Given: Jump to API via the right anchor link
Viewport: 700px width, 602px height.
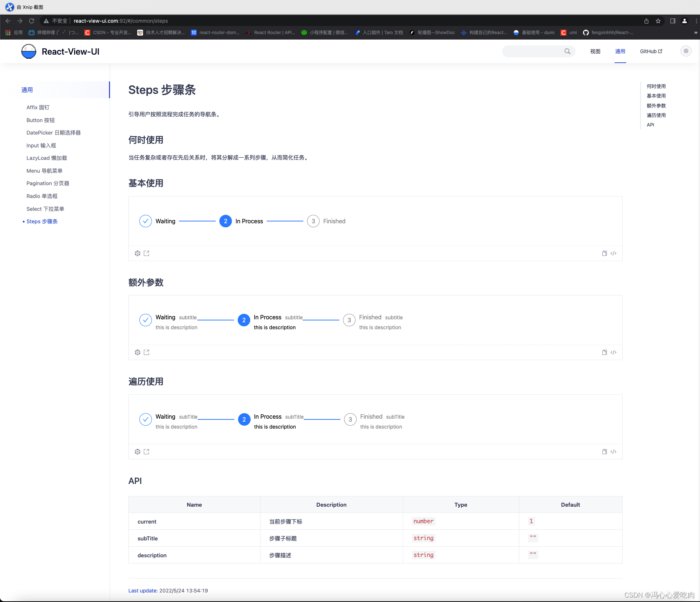Looking at the screenshot, I should click(651, 125).
